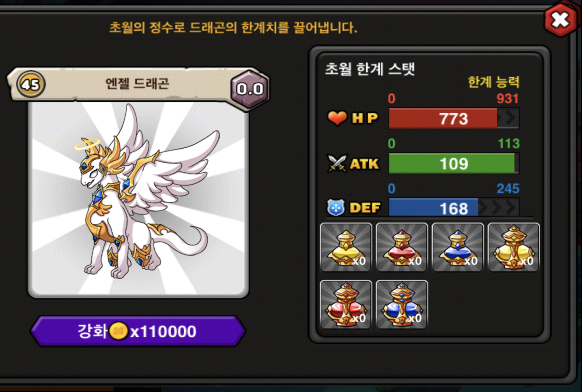Screen dimensions: 582x392
Task: Click the 강화 x110000 enhance button
Action: pyautogui.click(x=138, y=331)
